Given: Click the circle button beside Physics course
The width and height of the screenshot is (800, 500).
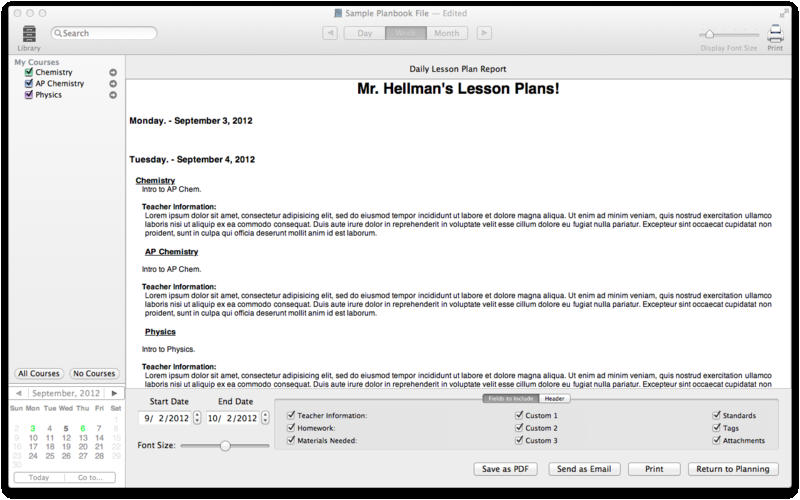Looking at the screenshot, I should point(113,95).
